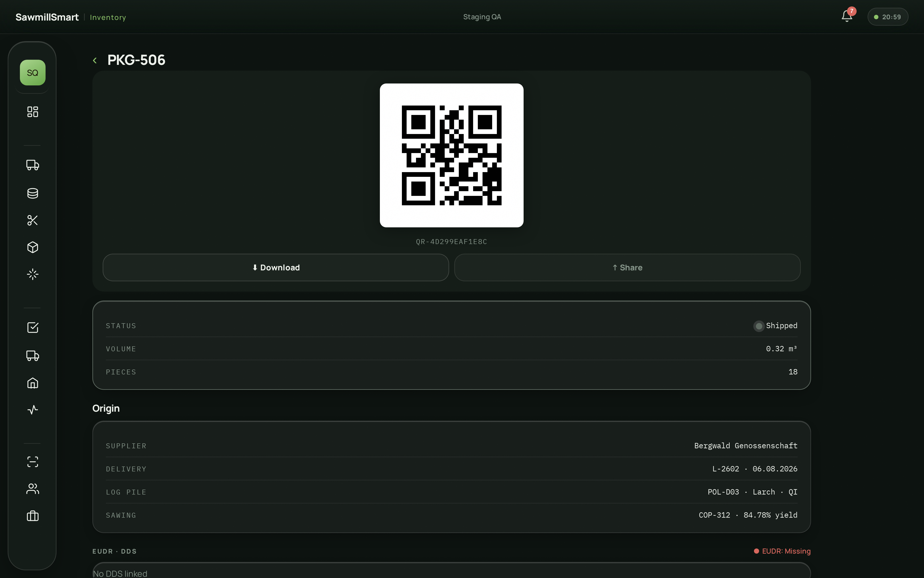Share the package QR code
The height and width of the screenshot is (578, 924).
(x=627, y=268)
